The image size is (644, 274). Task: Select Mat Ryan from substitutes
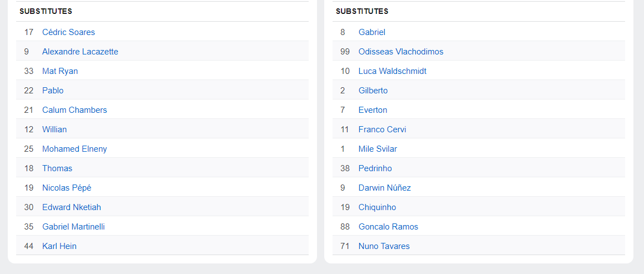(x=60, y=71)
